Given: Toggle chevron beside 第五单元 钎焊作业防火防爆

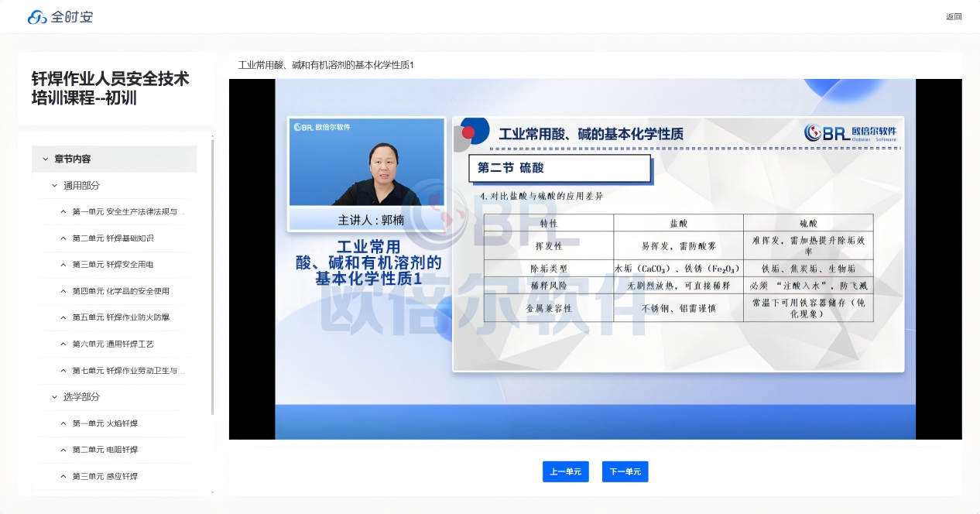Looking at the screenshot, I should coord(63,317).
